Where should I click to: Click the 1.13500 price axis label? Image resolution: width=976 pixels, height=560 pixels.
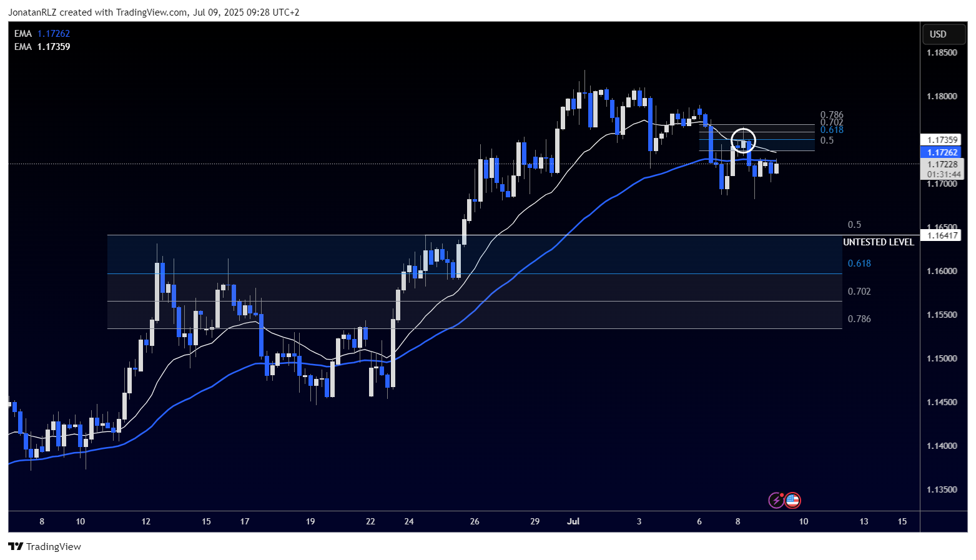(942, 489)
